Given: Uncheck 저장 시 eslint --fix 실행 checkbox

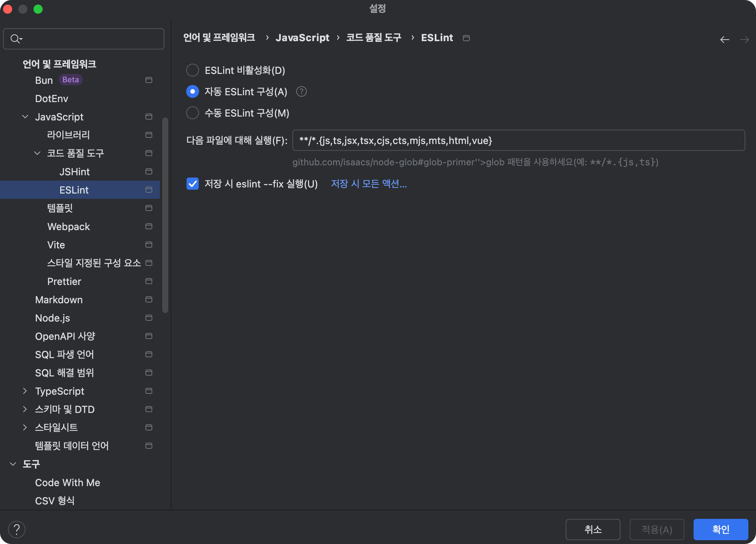Looking at the screenshot, I should pyautogui.click(x=193, y=184).
